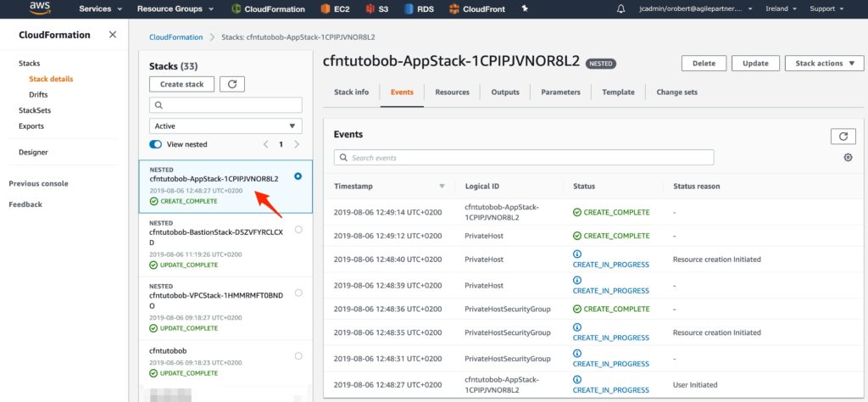Click the Status column header
The height and width of the screenshot is (402, 868).
[583, 186]
